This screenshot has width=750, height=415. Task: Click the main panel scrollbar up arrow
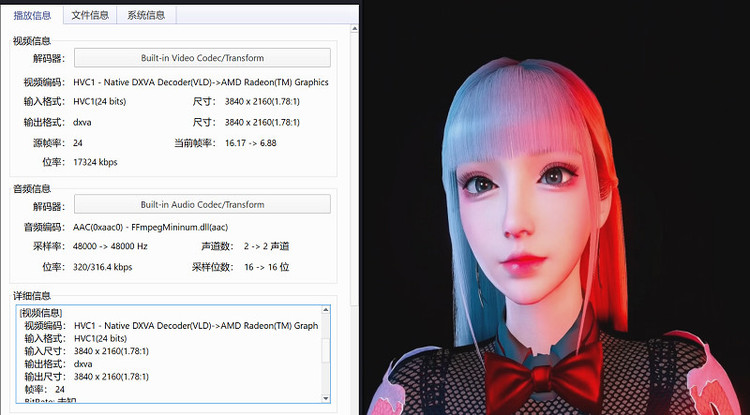coord(354,29)
